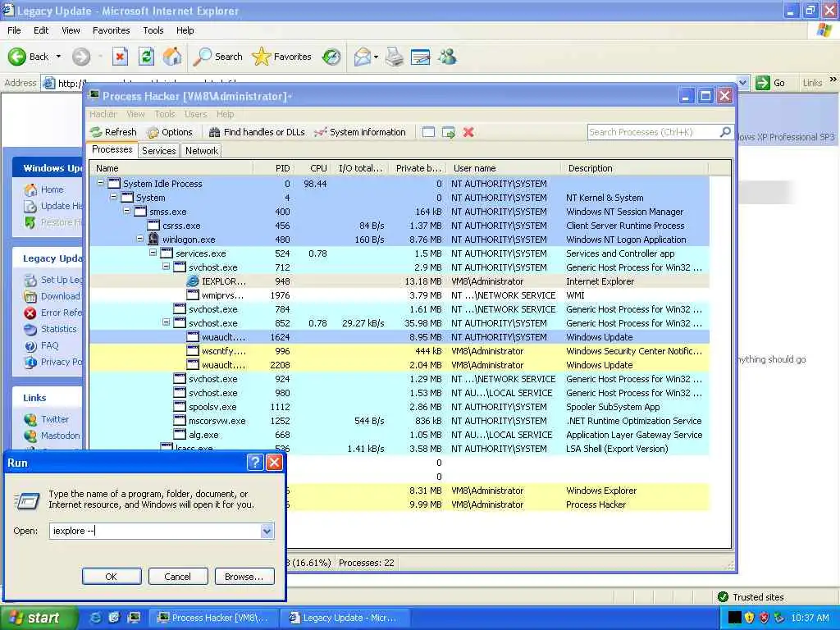Switch to the Network tab

tap(202, 151)
